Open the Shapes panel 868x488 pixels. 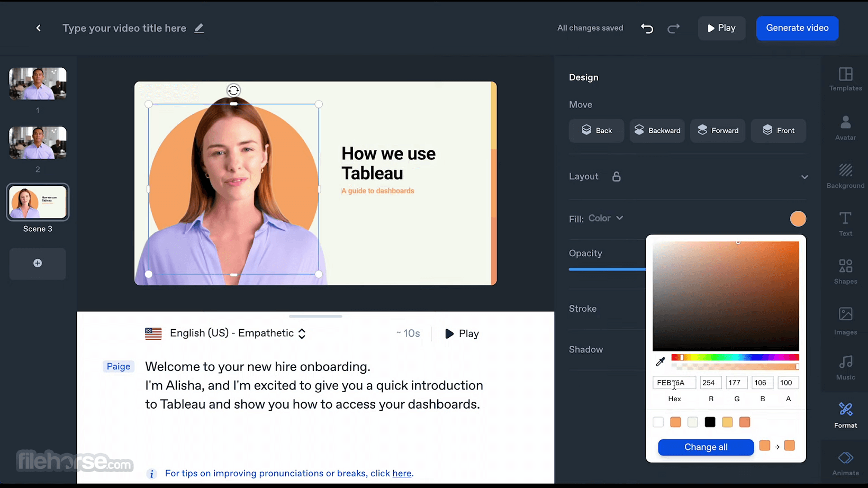845,271
